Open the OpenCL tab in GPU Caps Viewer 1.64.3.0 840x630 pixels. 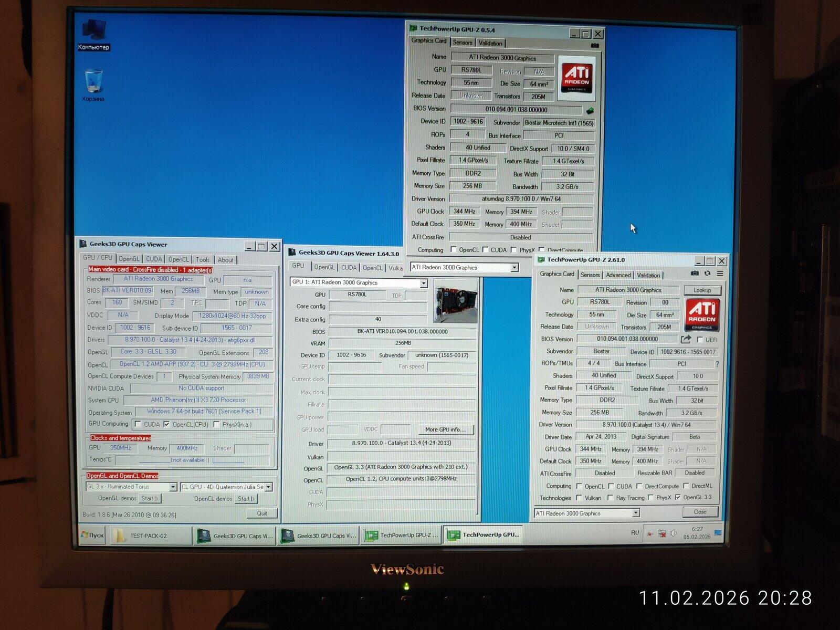(372, 268)
